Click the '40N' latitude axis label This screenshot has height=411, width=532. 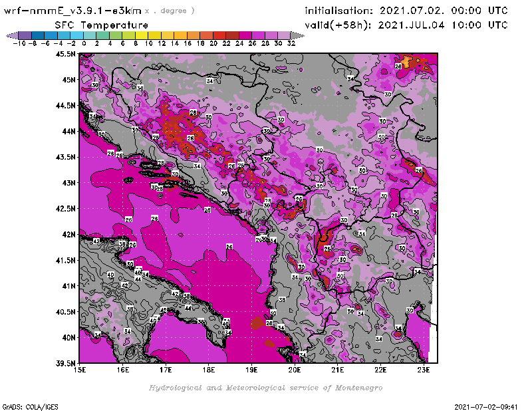point(68,338)
